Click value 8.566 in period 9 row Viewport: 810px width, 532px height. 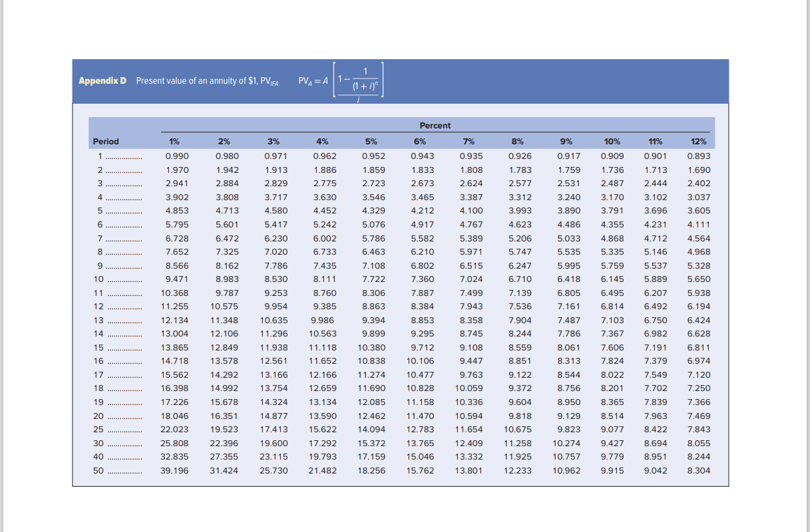click(x=176, y=265)
